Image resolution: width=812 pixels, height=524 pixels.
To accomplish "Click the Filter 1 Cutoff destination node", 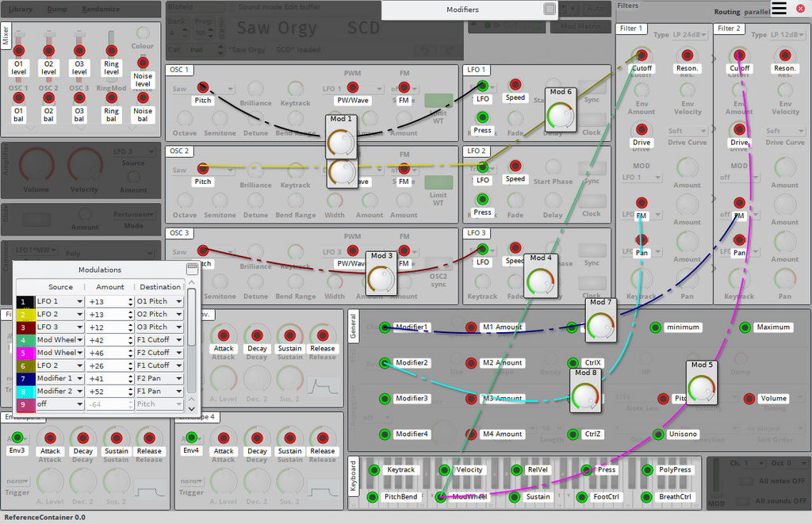I will [x=642, y=55].
